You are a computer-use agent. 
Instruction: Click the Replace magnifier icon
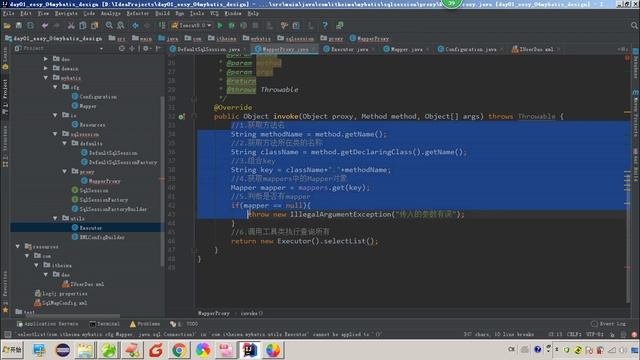121,26
